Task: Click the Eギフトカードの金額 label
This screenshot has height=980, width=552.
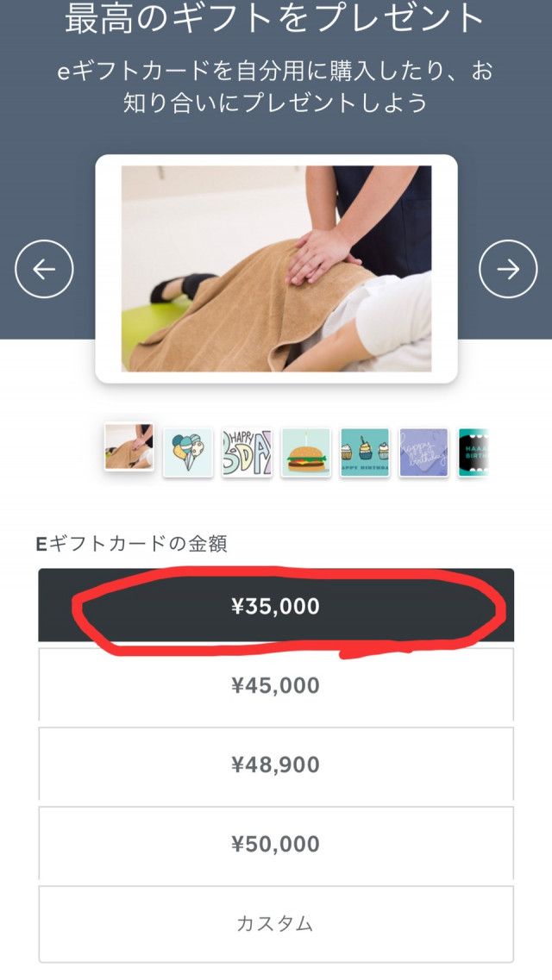Action: tap(131, 544)
